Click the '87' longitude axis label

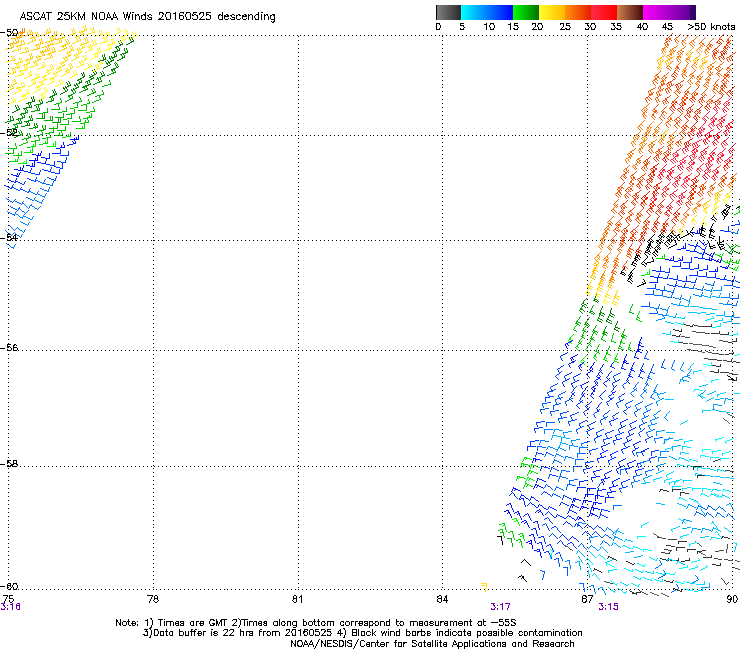587,599
